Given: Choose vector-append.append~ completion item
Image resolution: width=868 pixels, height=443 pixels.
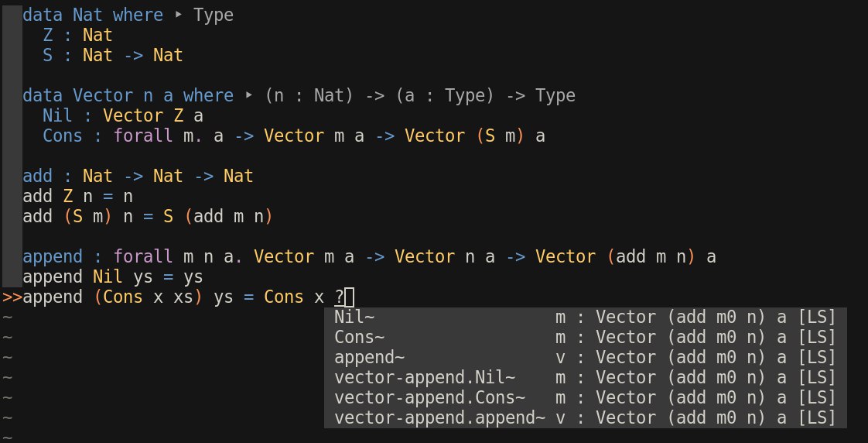Looking at the screenshot, I should [585, 417].
